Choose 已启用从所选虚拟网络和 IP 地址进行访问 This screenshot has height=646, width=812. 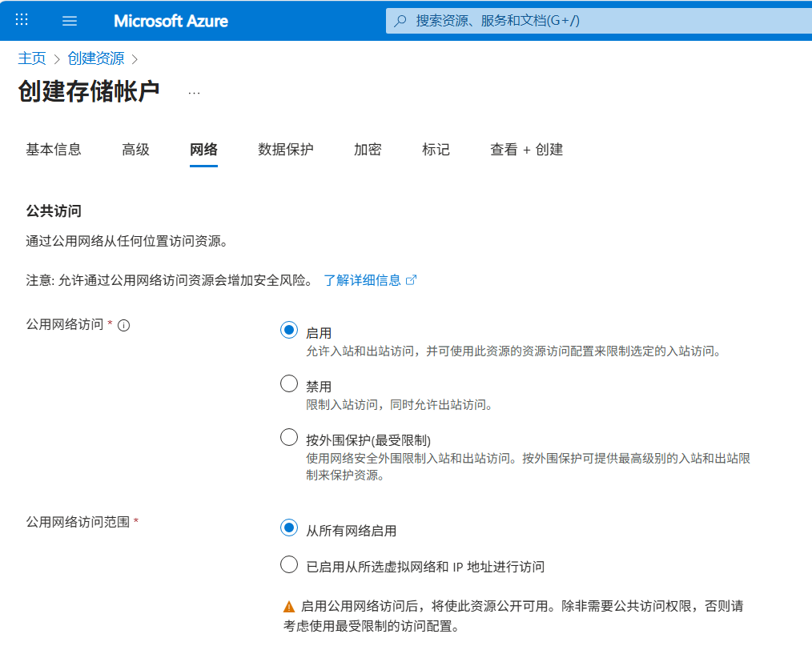(x=289, y=565)
